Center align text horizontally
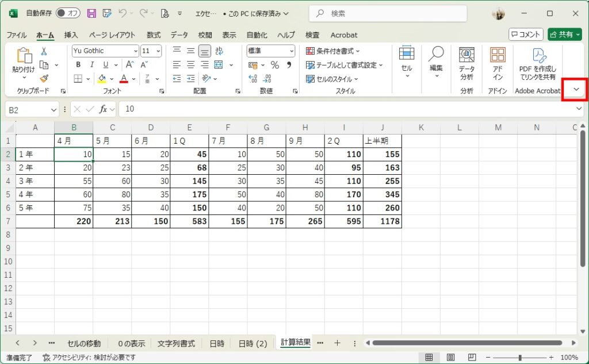The image size is (589, 364). [190, 65]
